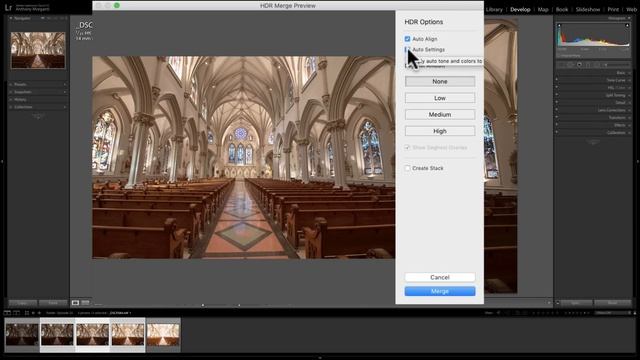Set Deghost Amount to High

[x=440, y=131]
